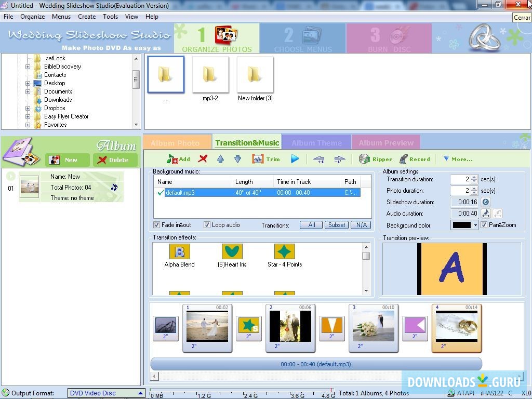The height and width of the screenshot is (399, 532).
Task: Select the Star - 4 Points transition
Action: tap(285, 256)
